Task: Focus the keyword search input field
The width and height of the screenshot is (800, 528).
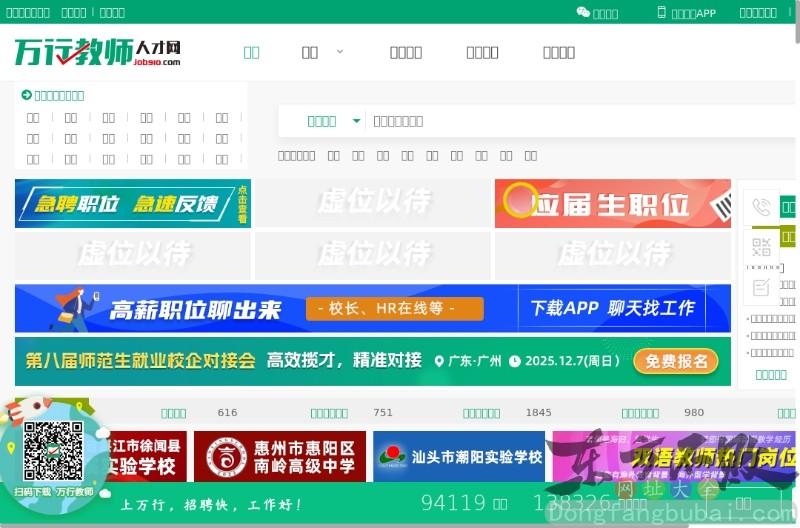Action: pyautogui.click(x=579, y=121)
